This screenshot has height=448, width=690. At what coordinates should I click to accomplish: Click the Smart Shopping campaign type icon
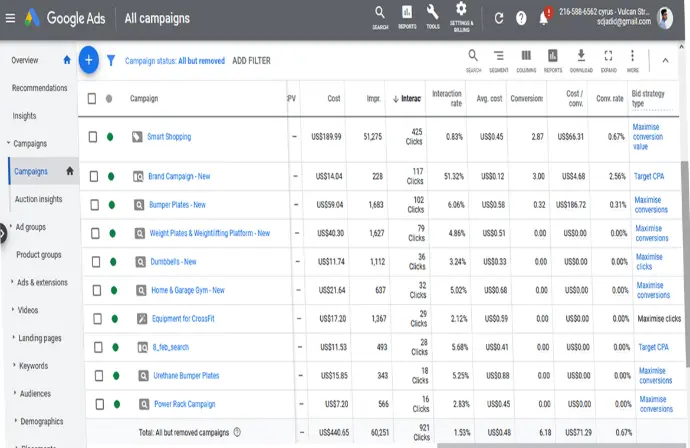(x=137, y=136)
